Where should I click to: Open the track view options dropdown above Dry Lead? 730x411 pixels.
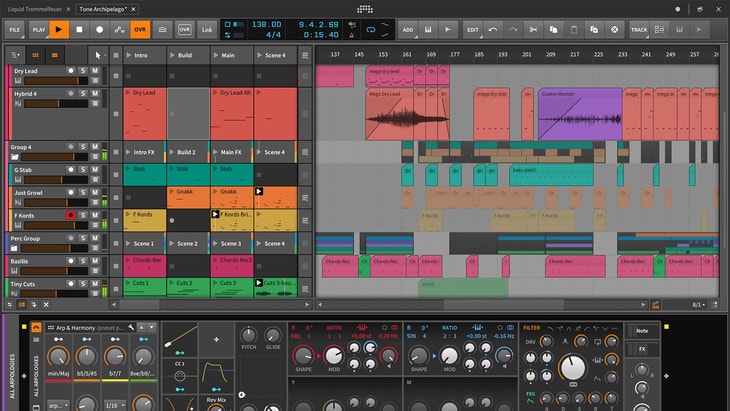pos(15,55)
